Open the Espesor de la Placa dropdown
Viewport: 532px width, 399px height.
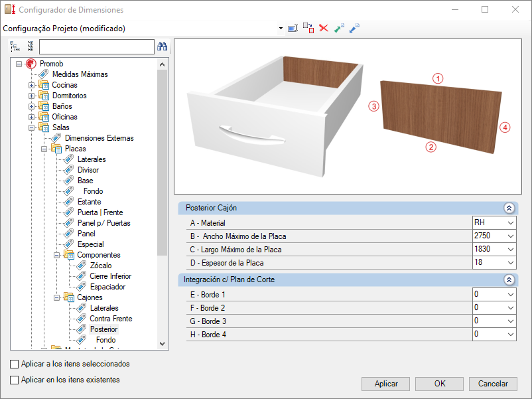pos(510,262)
